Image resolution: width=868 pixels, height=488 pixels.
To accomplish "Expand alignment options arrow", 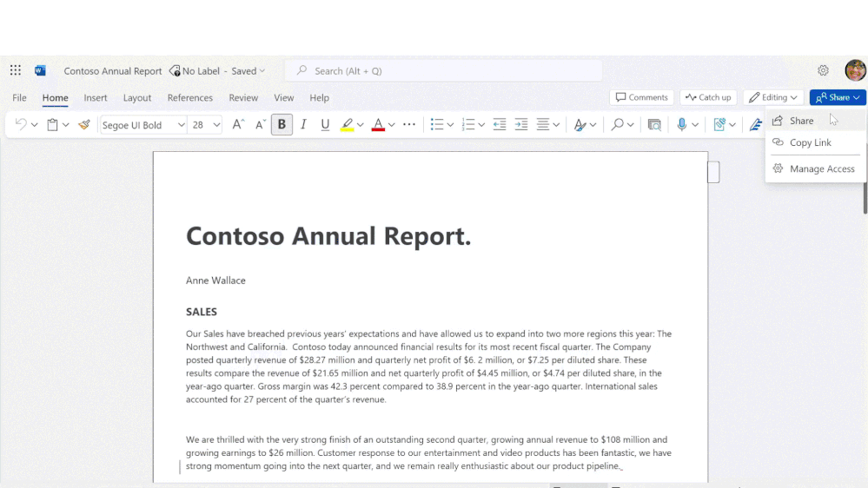I will tap(556, 125).
